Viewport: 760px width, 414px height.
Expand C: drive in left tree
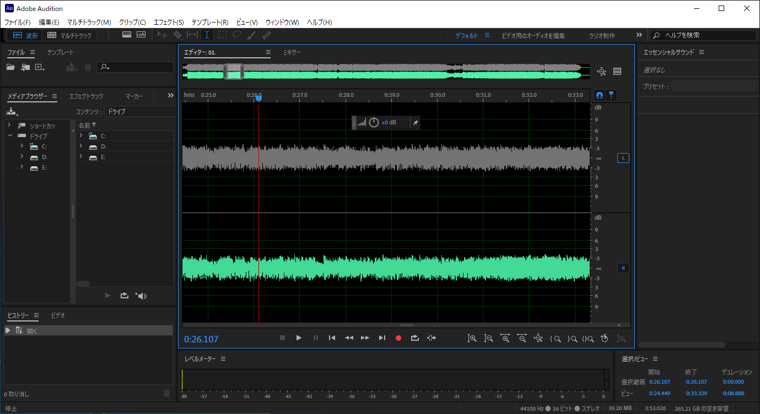pos(22,146)
